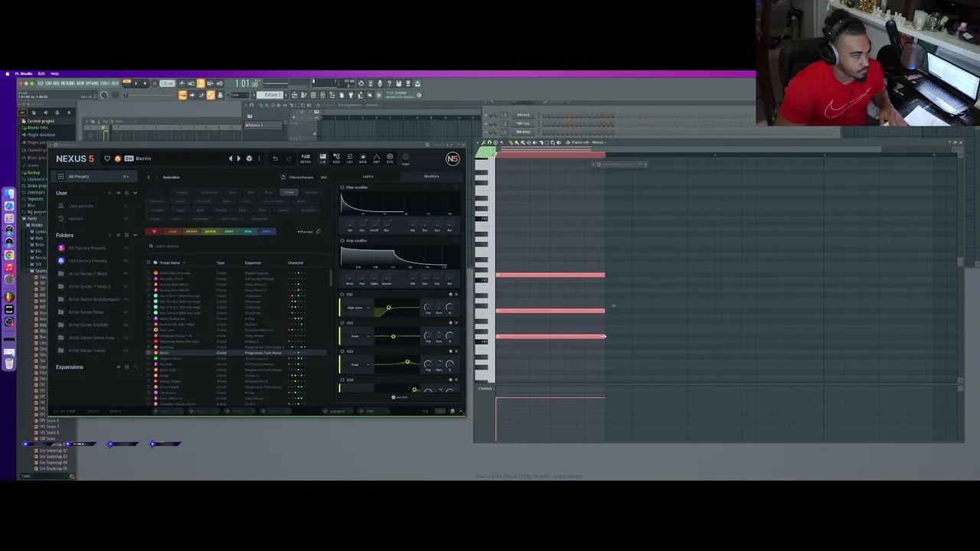Go to previous preset in Nexus header

[x=230, y=158]
